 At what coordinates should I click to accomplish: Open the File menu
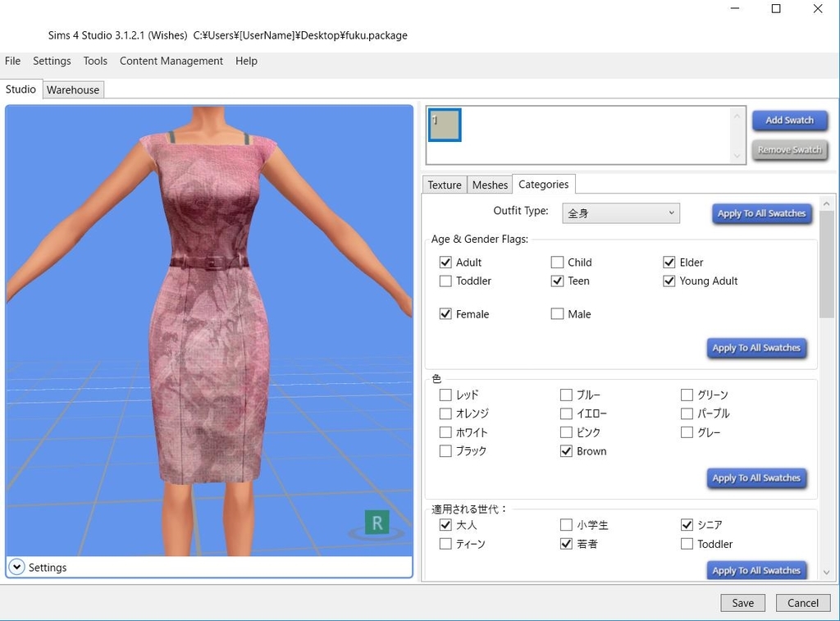coord(12,61)
